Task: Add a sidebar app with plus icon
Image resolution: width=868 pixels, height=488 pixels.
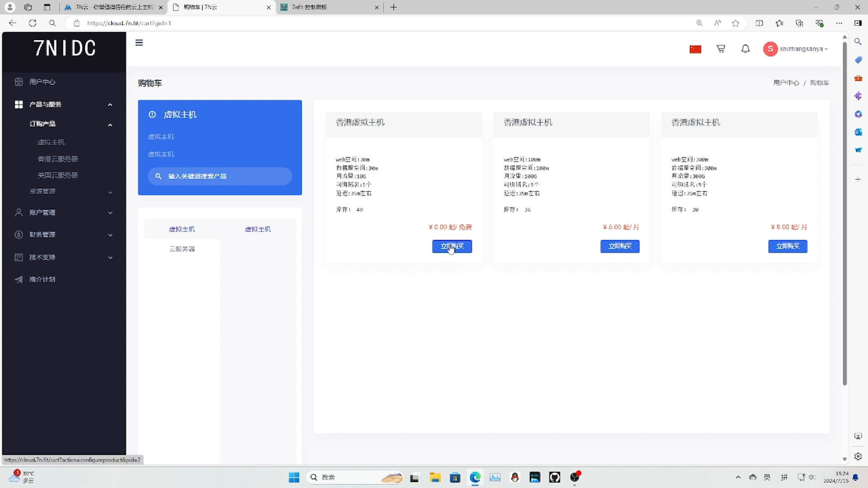Action: pos(858,179)
